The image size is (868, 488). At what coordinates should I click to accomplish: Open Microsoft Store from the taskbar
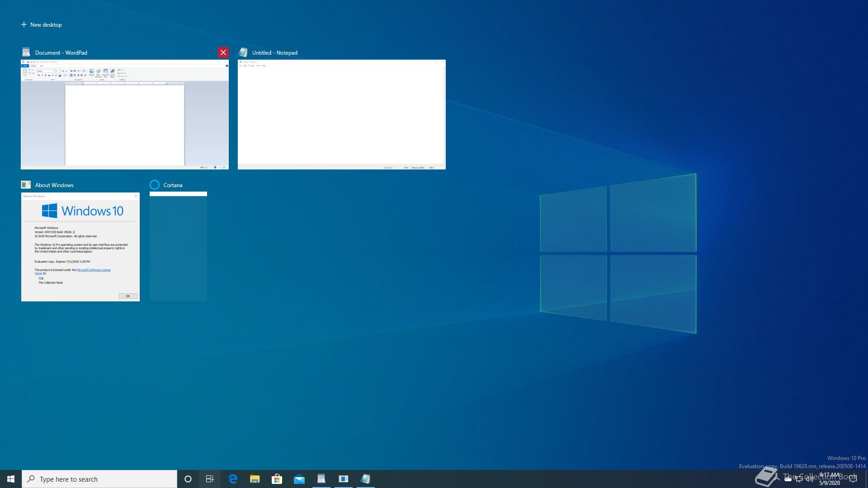[277, 479]
